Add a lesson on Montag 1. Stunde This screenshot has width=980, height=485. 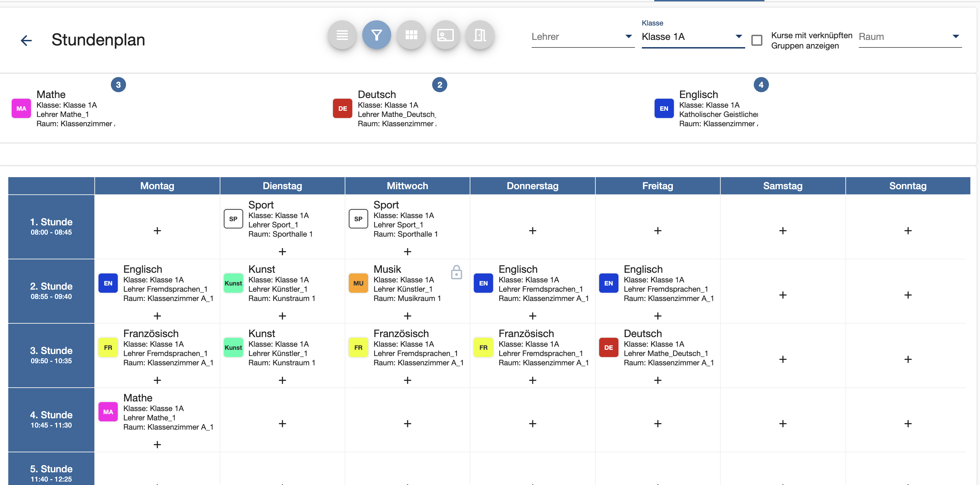point(157,231)
